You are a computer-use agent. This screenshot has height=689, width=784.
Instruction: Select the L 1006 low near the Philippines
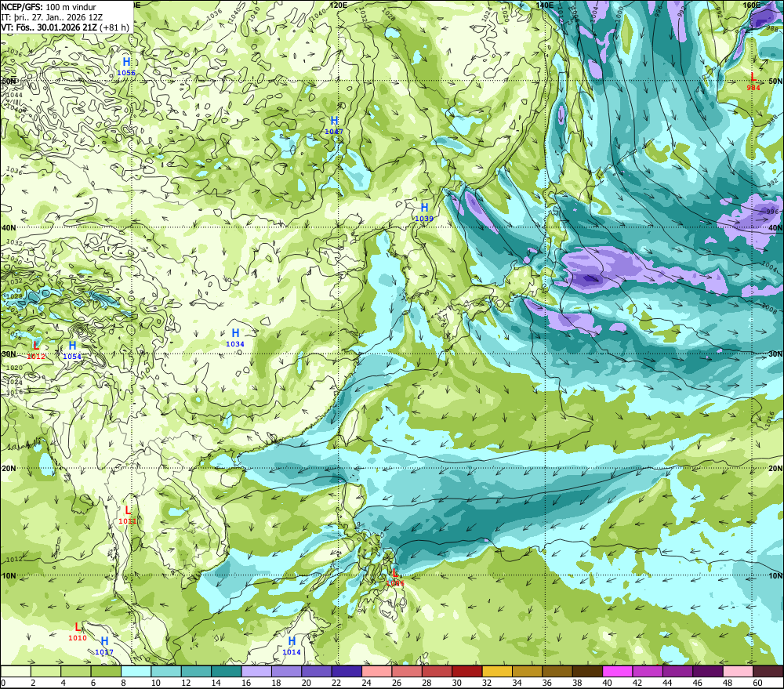tap(395, 577)
